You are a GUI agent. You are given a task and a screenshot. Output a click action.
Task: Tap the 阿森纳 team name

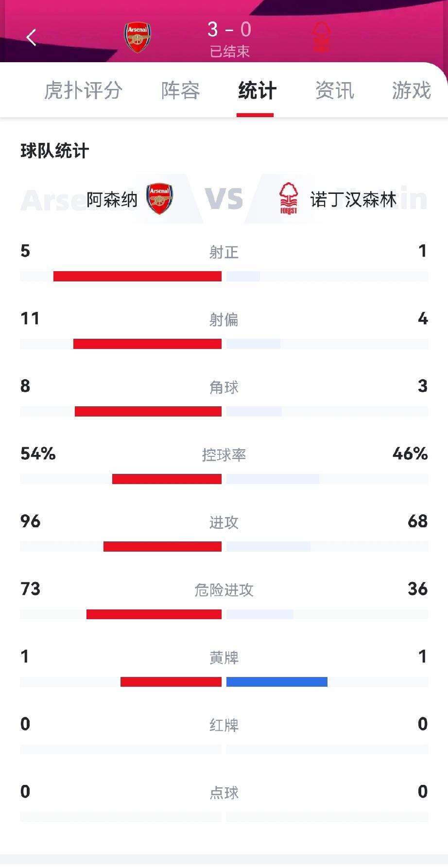pos(112,200)
